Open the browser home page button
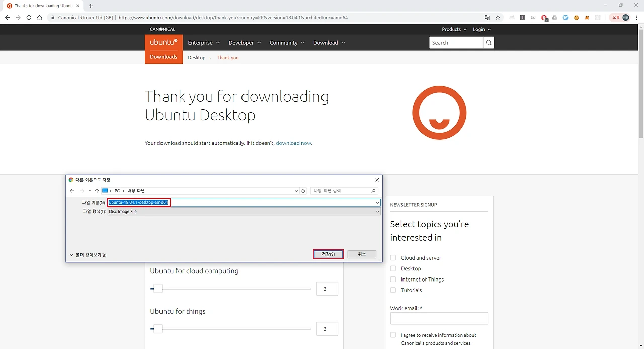 [40, 17]
